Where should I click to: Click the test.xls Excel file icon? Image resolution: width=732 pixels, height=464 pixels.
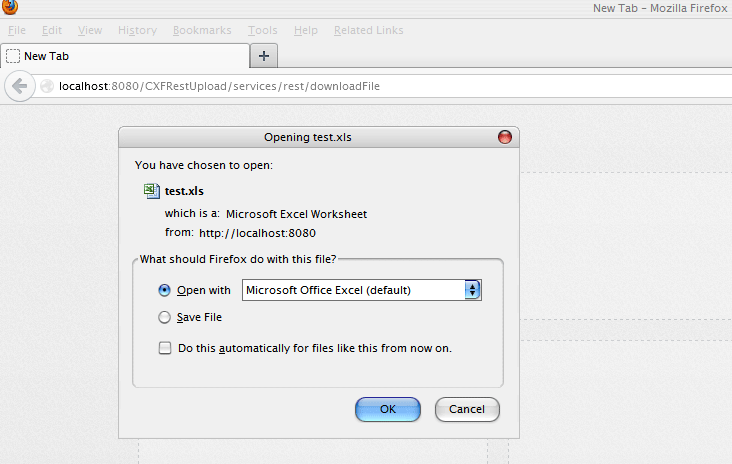click(x=150, y=190)
